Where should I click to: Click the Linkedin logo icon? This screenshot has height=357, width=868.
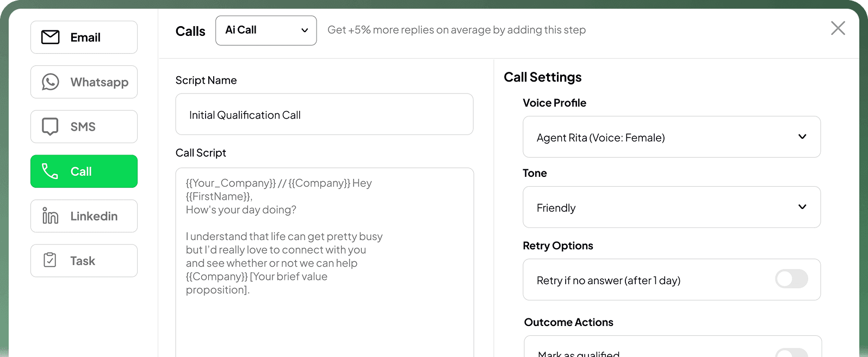point(51,216)
